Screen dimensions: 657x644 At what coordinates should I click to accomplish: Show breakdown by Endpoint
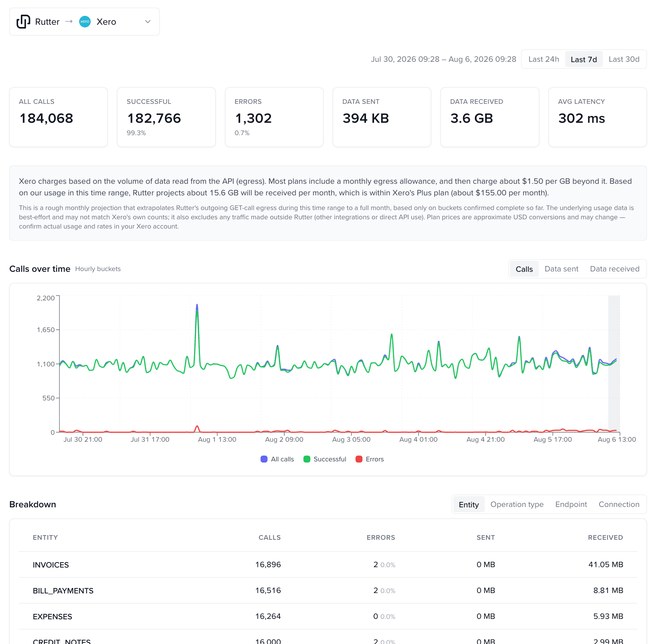[571, 504]
